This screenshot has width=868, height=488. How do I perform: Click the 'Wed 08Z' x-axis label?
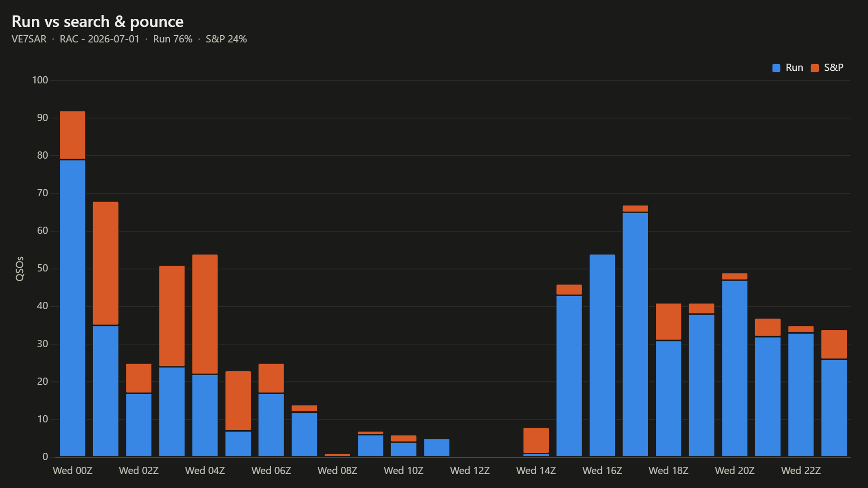tap(338, 471)
